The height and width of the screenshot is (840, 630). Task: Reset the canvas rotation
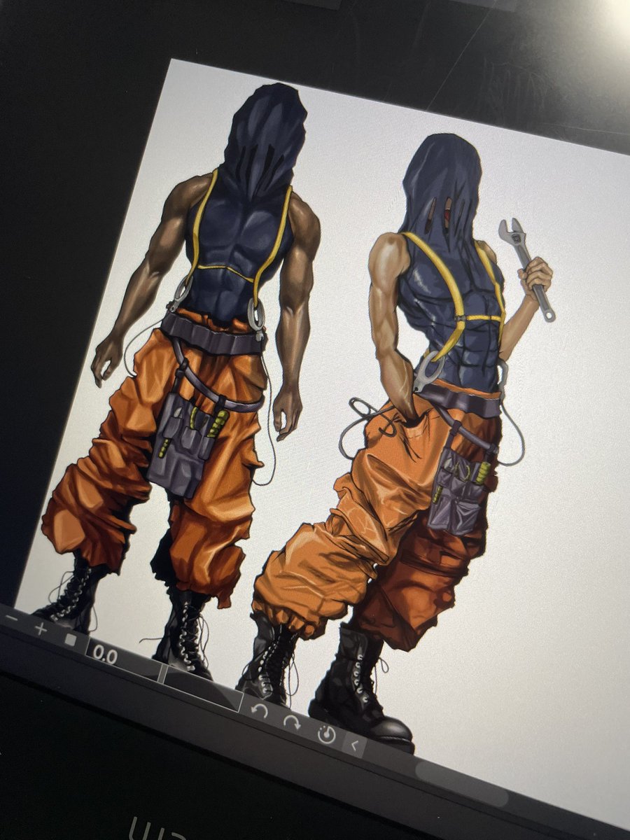pyautogui.click(x=326, y=734)
